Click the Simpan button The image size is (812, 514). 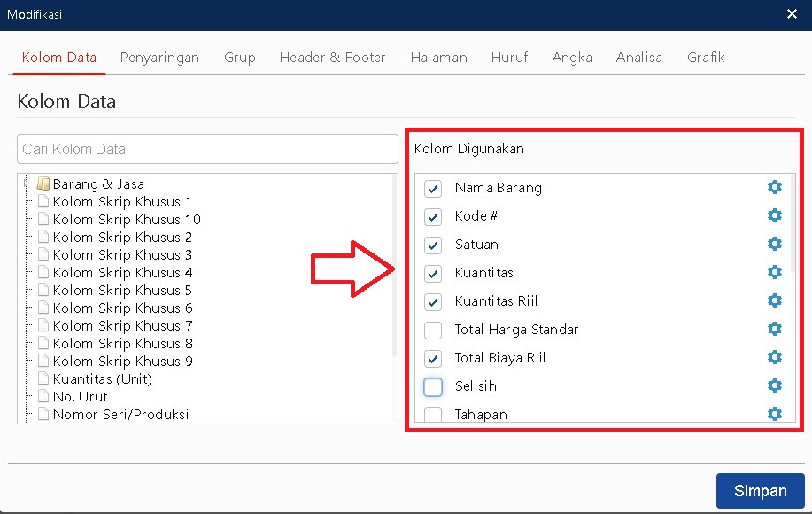coord(760,491)
